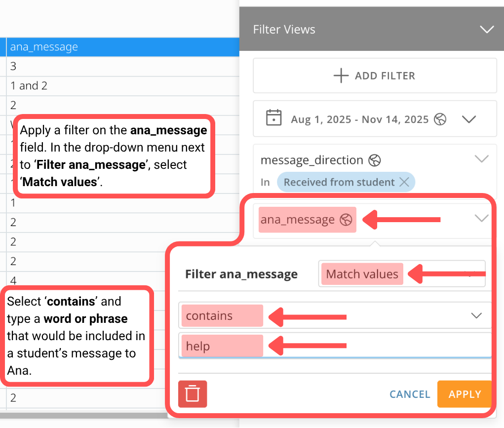Click the date range Aug 1, 2025 - Nov 14, 2025

[x=360, y=119]
